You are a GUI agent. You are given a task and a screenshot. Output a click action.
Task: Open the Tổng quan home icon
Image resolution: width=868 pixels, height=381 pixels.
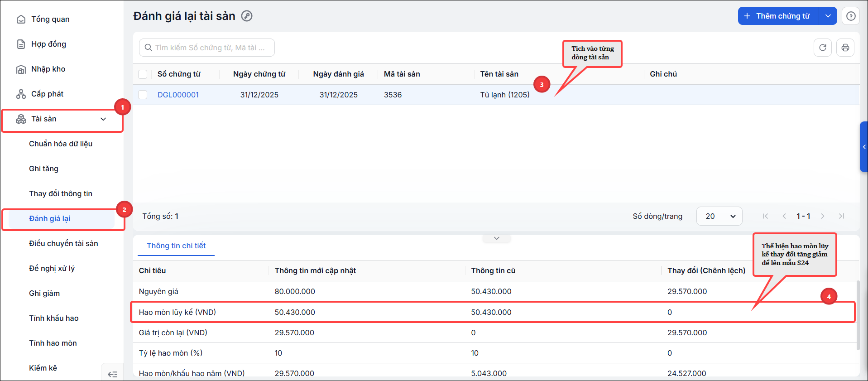[x=21, y=19]
